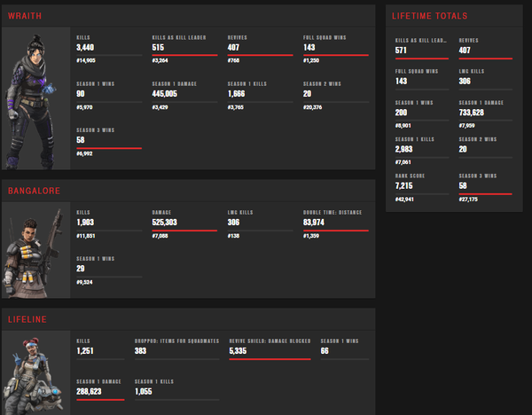The width and height of the screenshot is (532, 415).
Task: Click Wraith's Season 1 Kills value 1,666
Action: click(236, 94)
